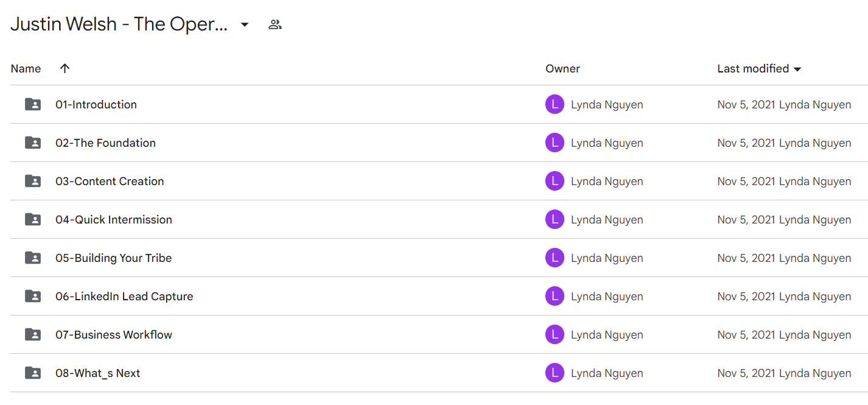Select the 03-Content Creation folder icon
This screenshot has width=868, height=405.
coord(33,181)
